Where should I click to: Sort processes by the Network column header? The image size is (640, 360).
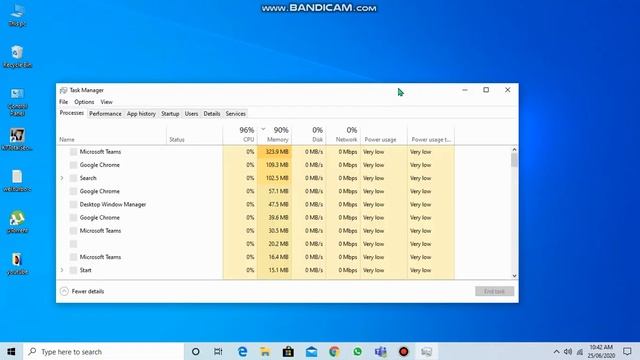pos(343,134)
